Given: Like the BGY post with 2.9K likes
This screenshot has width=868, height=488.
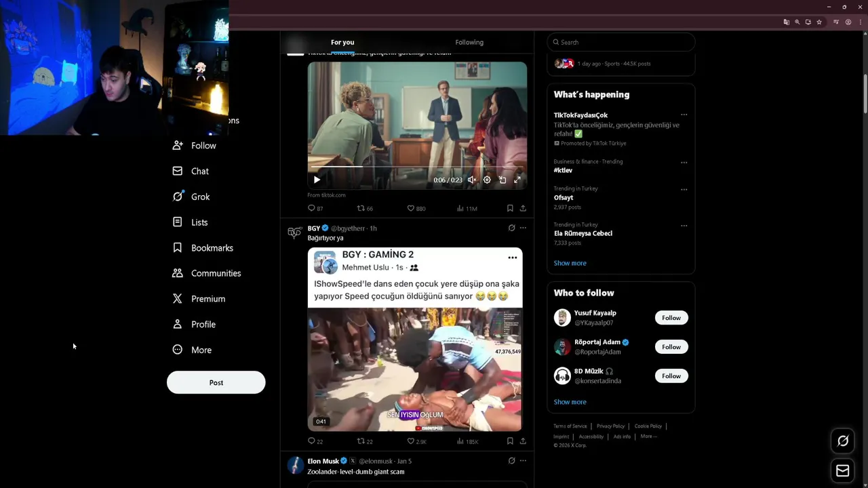Looking at the screenshot, I should tap(416, 441).
